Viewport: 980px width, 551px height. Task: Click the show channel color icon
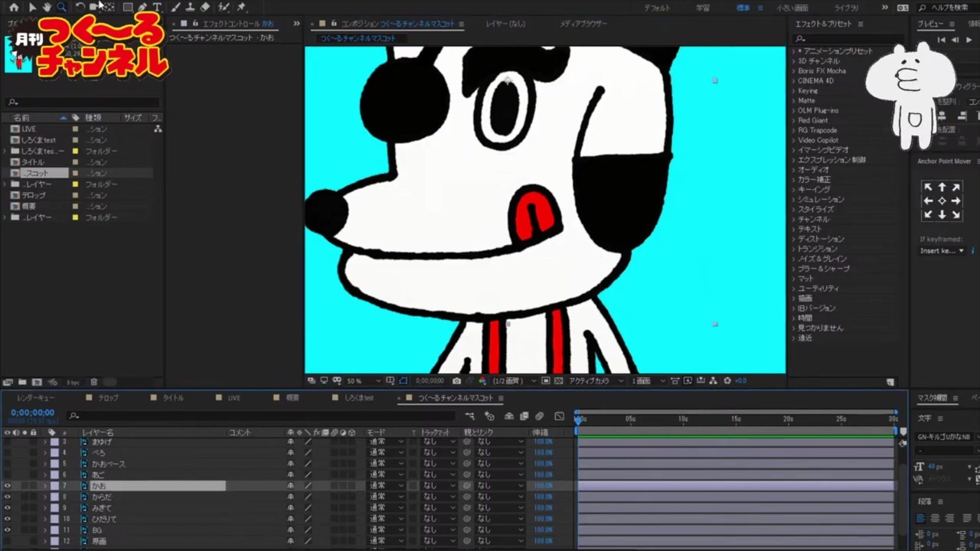[482, 380]
